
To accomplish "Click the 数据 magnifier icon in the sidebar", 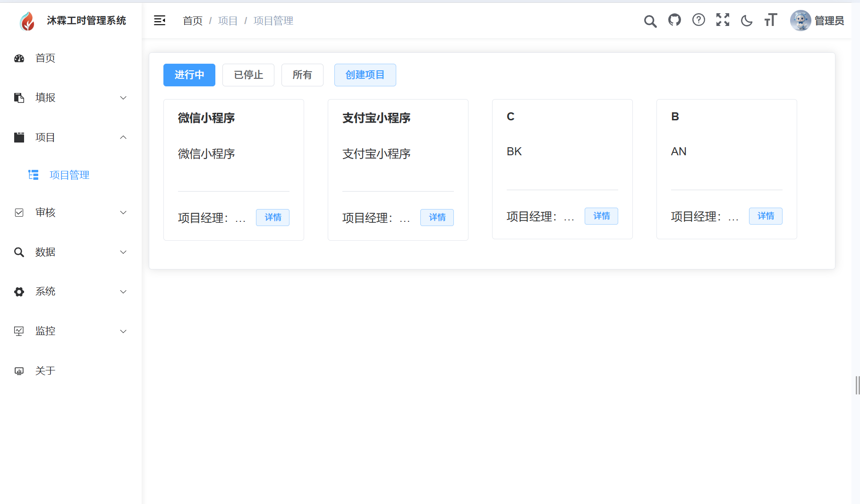I will click(x=19, y=252).
